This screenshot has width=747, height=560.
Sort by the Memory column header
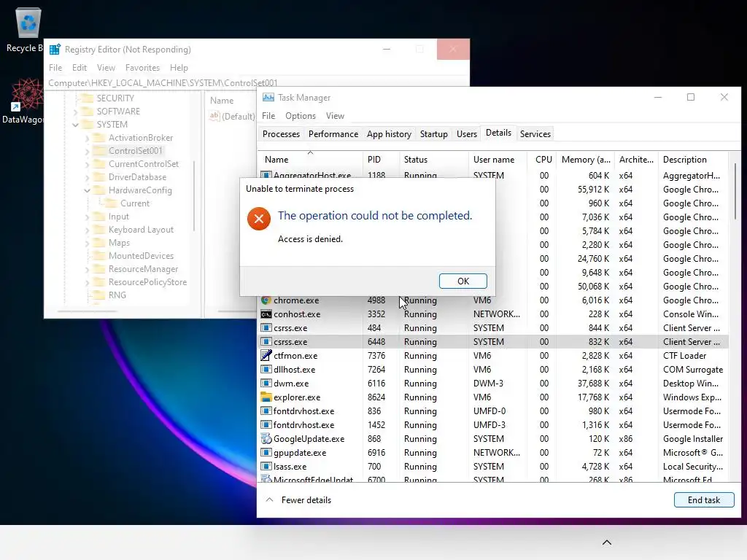click(586, 160)
